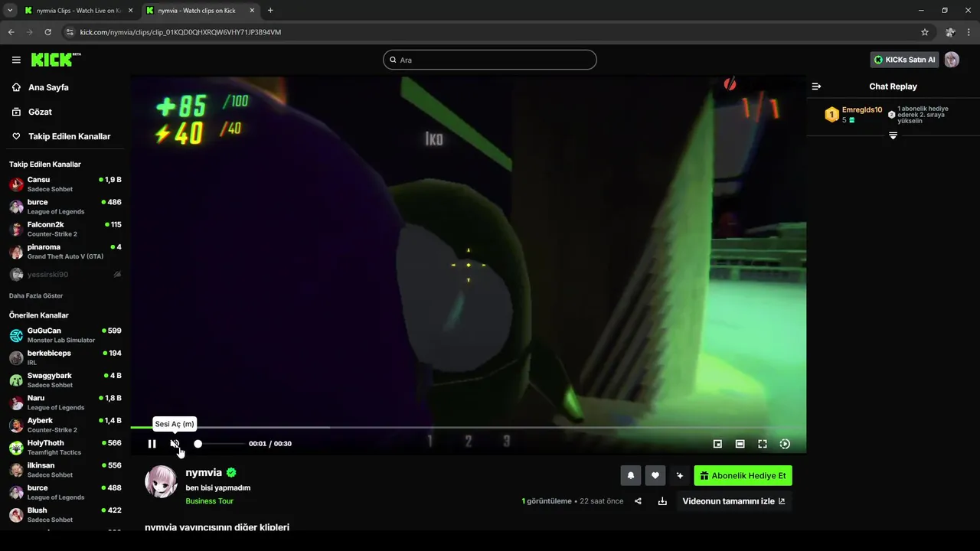The width and height of the screenshot is (980, 551).
Task: Open the berkebiceps channel
Action: pos(65,357)
